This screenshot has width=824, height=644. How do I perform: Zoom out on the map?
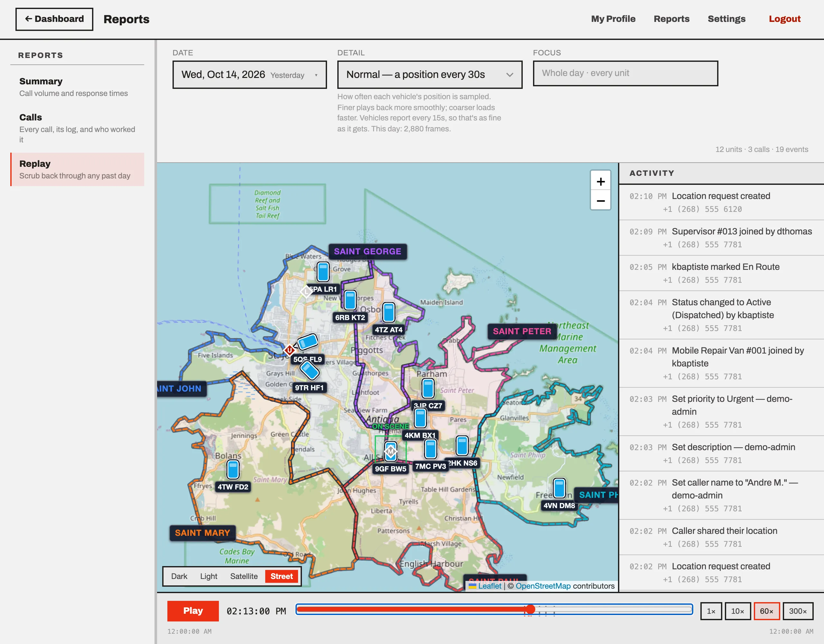tap(600, 201)
